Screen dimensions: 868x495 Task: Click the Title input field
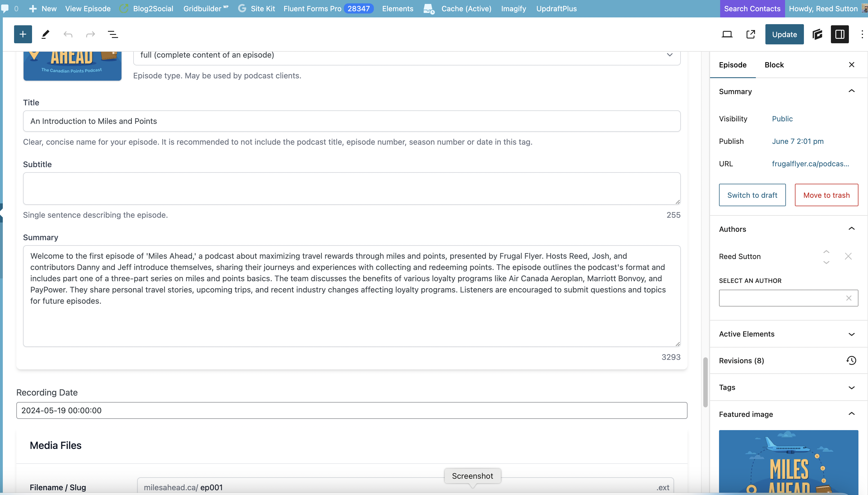coord(352,121)
